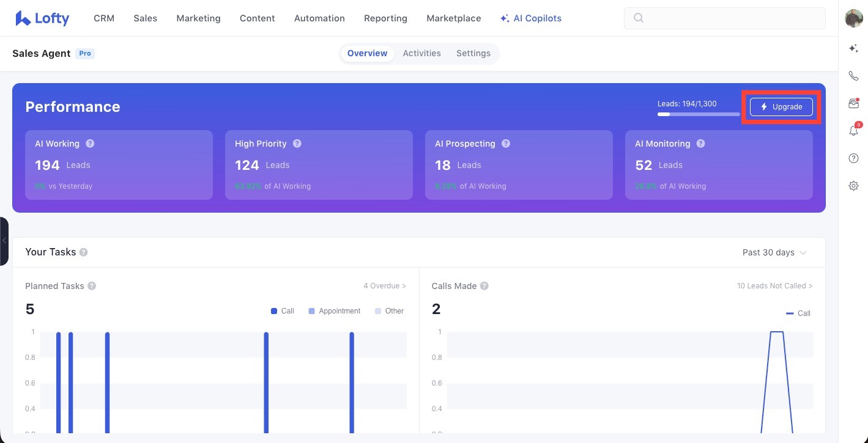Click the info icon next to AI Monitoring

701,144
